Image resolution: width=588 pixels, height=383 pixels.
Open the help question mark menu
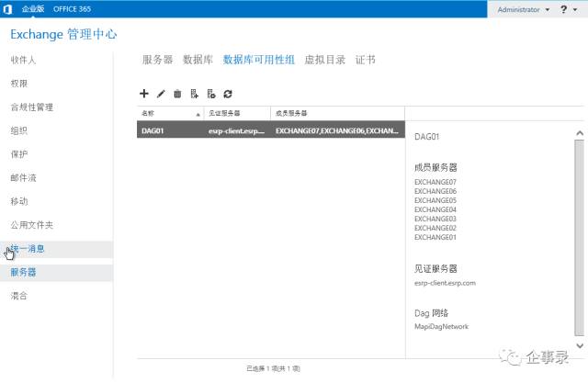point(563,9)
